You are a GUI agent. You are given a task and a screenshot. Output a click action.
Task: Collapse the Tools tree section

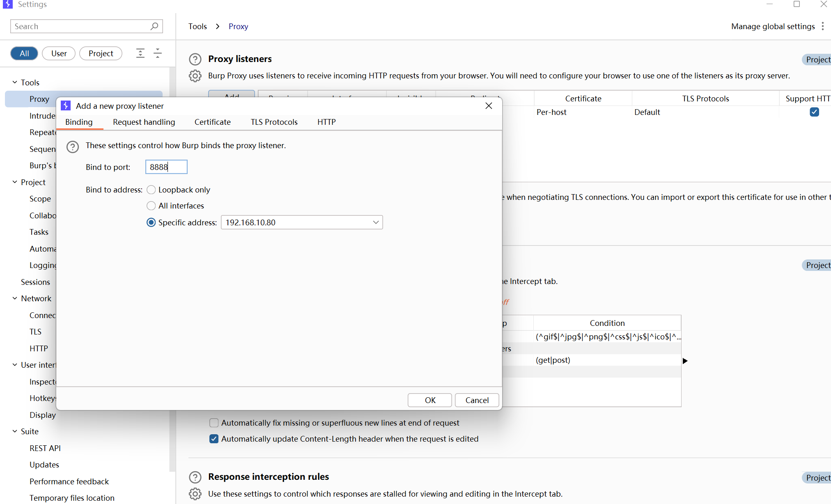coord(15,82)
